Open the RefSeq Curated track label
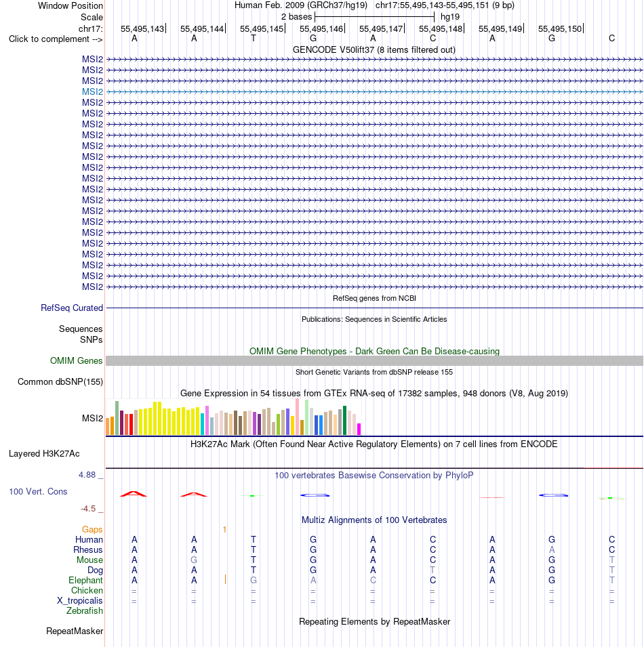This screenshot has width=644, height=647. 72,308
